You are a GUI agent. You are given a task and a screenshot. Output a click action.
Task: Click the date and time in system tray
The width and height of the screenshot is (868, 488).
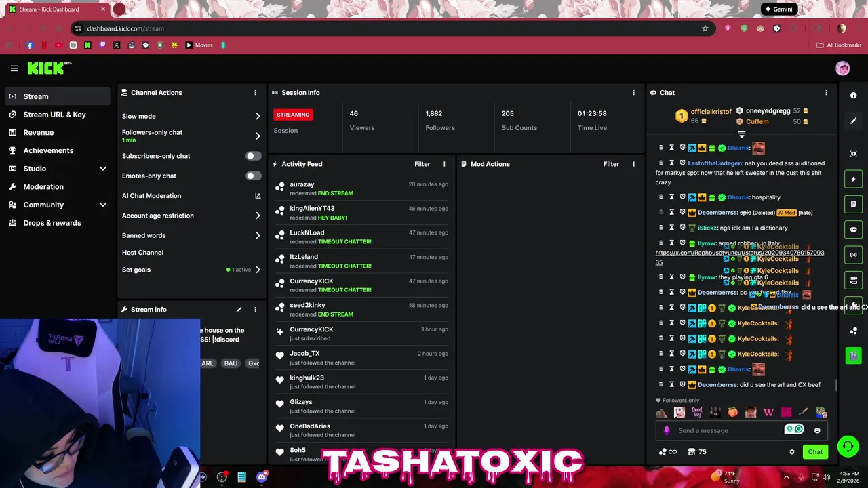(x=849, y=477)
